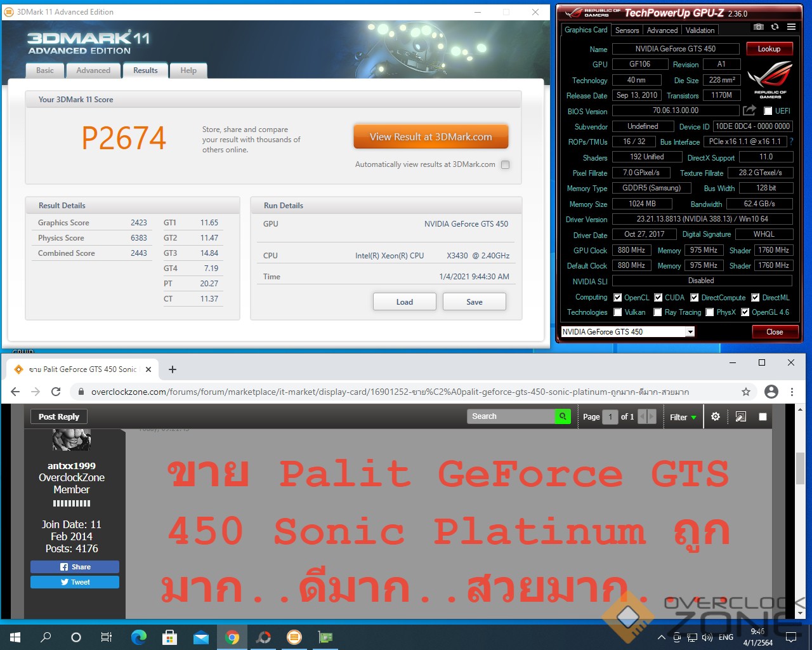The height and width of the screenshot is (650, 812).
Task: Open a new Chrome tab with plus button
Action: [173, 369]
